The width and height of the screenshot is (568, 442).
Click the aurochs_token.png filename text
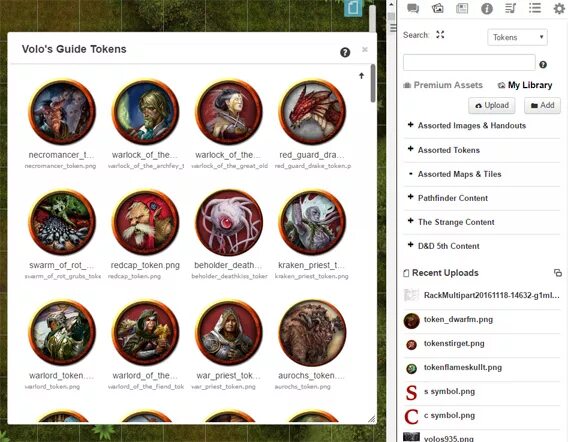302,387
